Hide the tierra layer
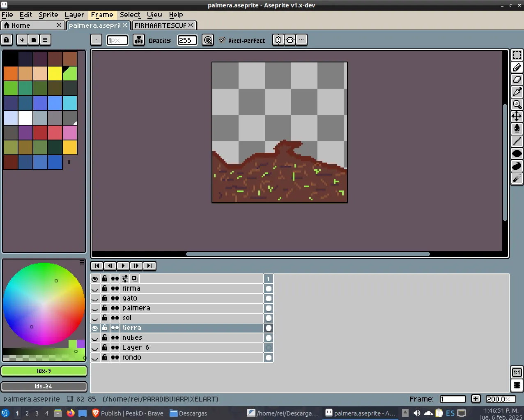This screenshot has height=420, width=524. point(95,328)
